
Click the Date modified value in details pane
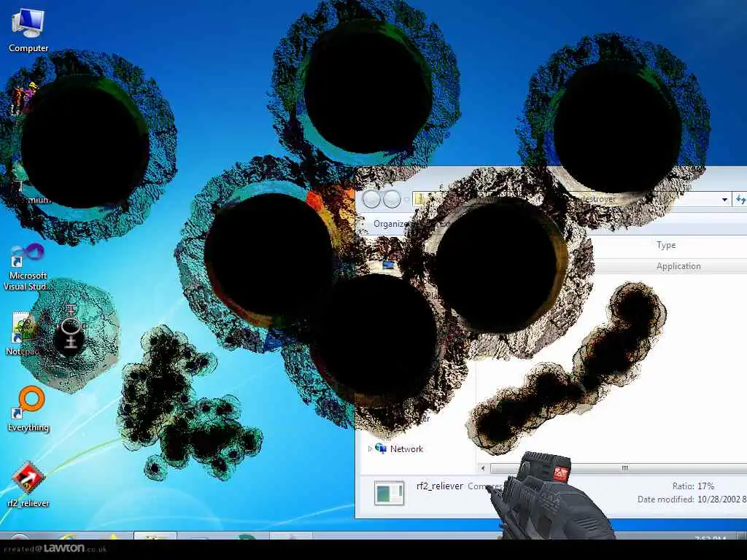(x=721, y=499)
